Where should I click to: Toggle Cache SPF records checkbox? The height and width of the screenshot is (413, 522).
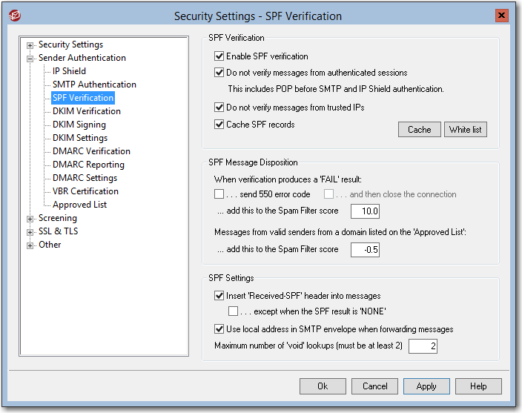219,124
